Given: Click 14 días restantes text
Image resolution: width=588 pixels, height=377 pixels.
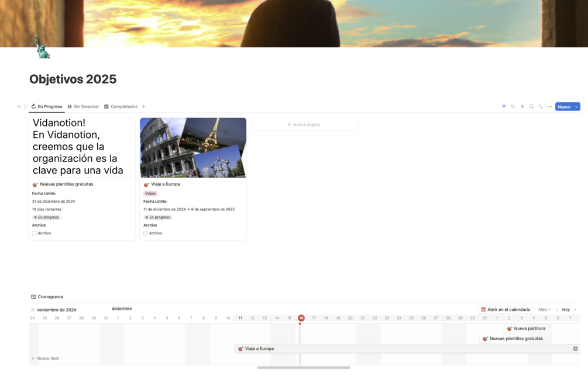Looking at the screenshot, I should 47,209.
